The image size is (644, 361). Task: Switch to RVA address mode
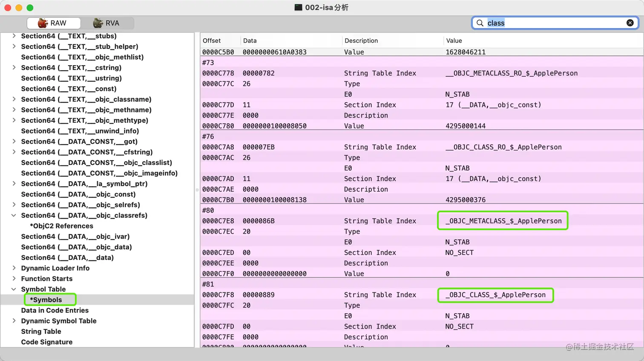click(107, 23)
